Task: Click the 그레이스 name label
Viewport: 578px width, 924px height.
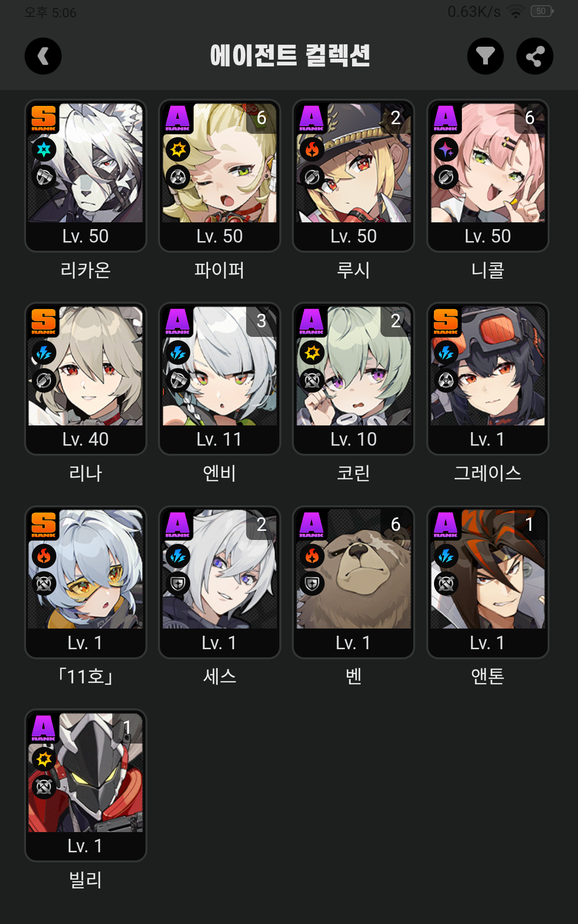Action: click(488, 473)
